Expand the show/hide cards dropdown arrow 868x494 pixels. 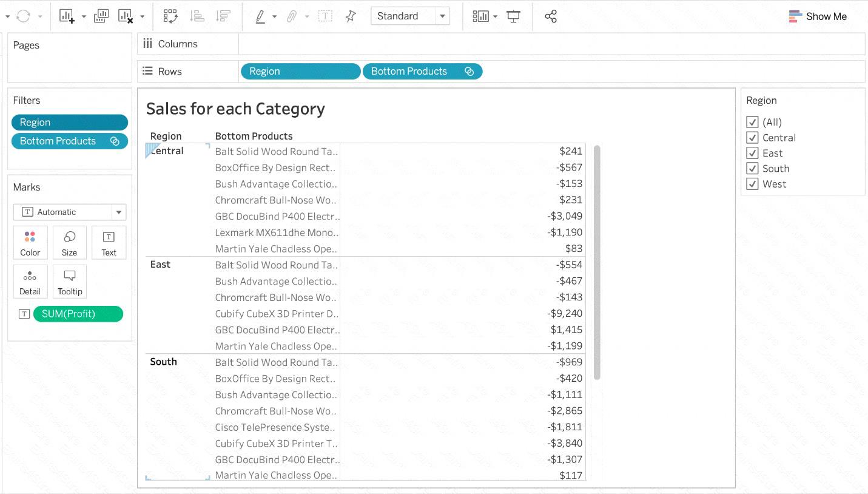[x=495, y=17]
